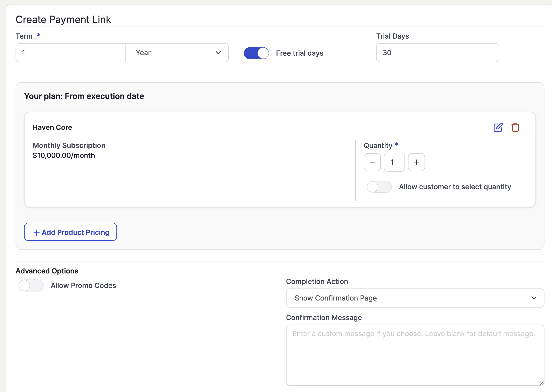Click into Confirmation Message text area

click(x=415, y=355)
